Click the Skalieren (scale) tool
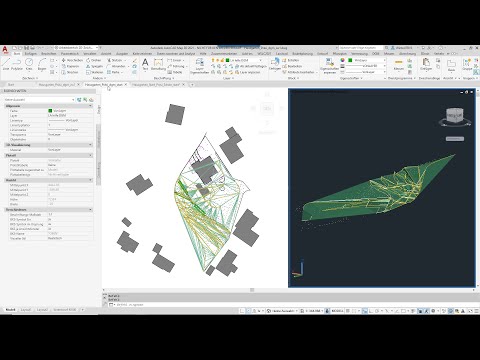This screenshot has height=360, width=480. (x=95, y=72)
